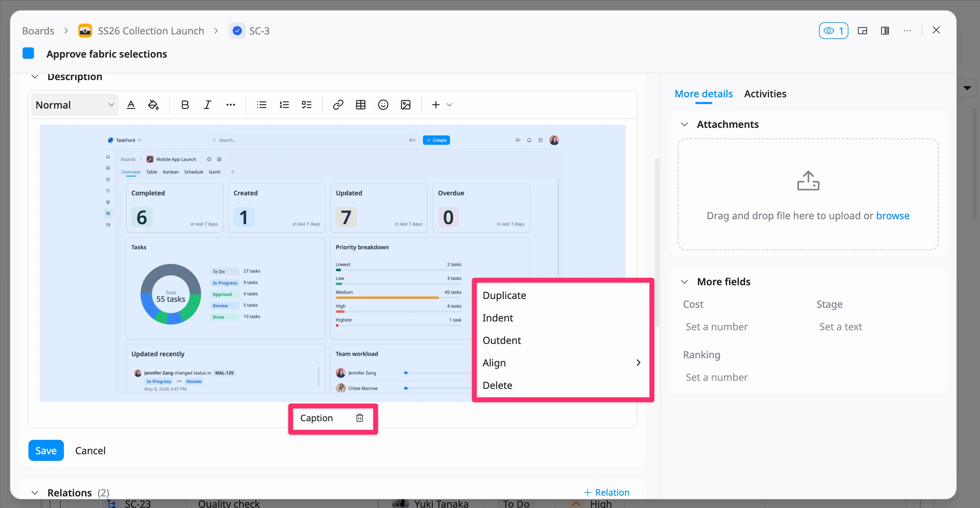Insert a table

tap(361, 105)
